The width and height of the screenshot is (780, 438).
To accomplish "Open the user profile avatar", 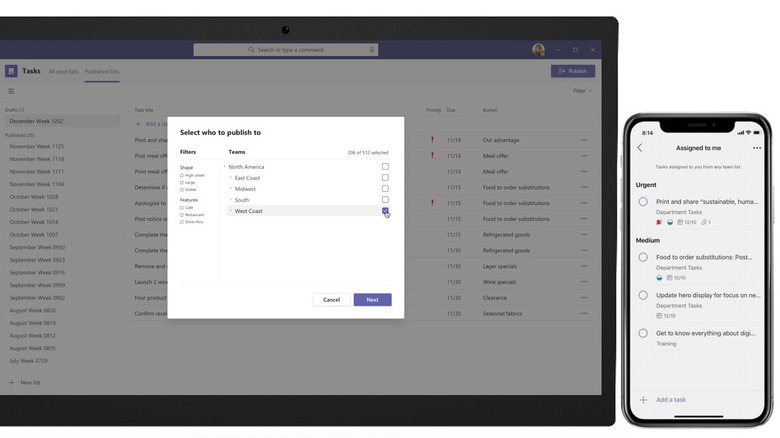I will 538,50.
